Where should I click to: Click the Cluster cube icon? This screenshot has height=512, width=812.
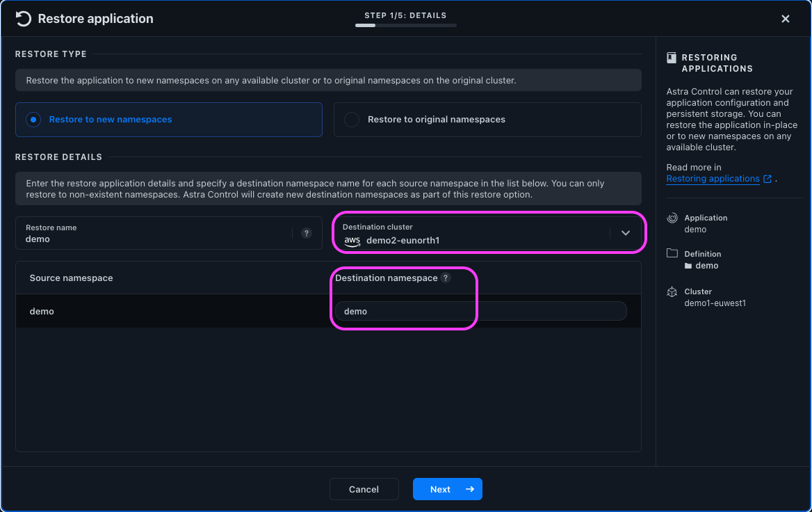pos(672,292)
